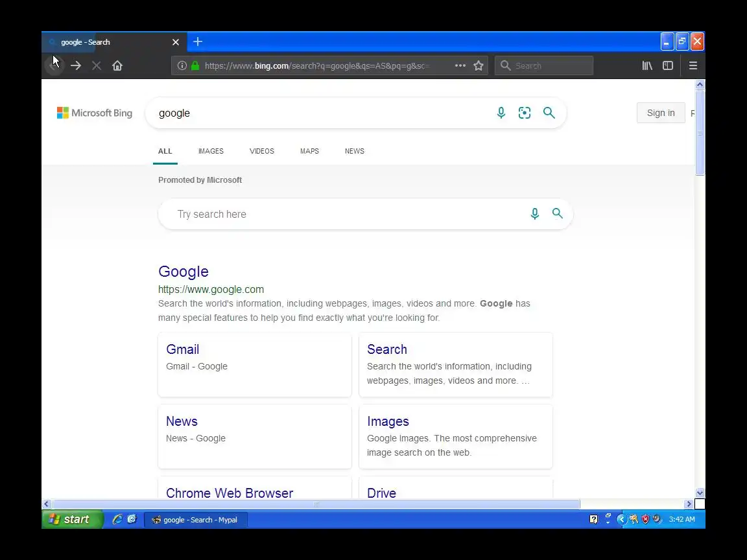Open the Search sitelink
Viewport: 747px width, 560px height.
coord(387,349)
